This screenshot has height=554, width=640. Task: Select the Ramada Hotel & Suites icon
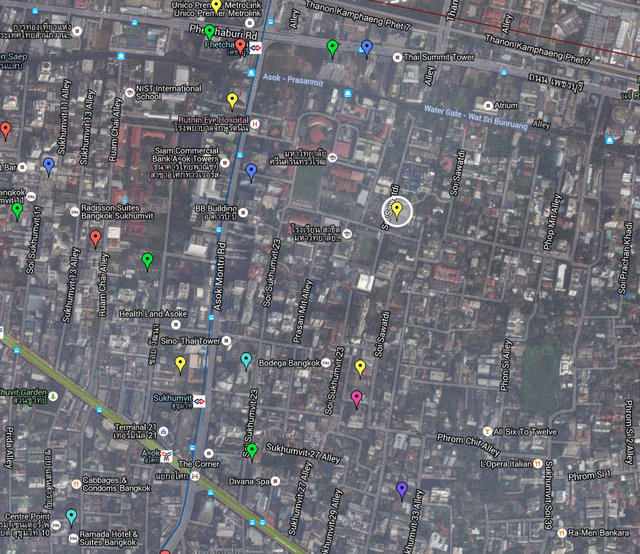(x=73, y=538)
